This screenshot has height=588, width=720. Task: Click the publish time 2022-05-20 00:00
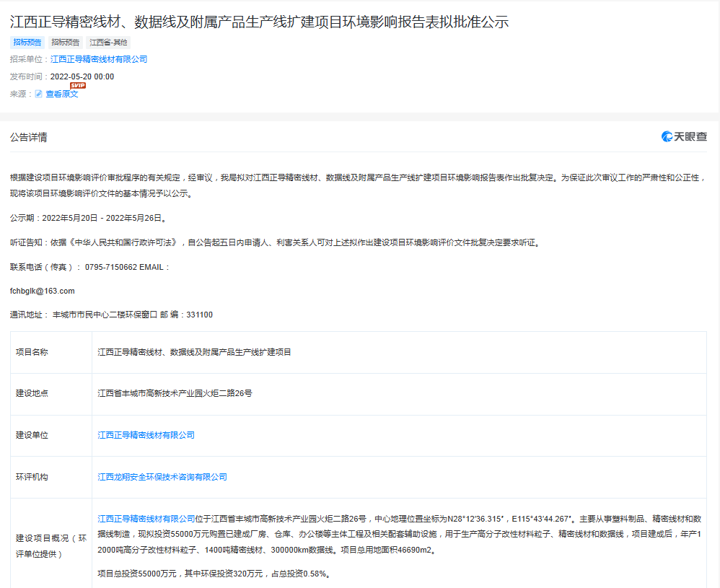coord(82,76)
